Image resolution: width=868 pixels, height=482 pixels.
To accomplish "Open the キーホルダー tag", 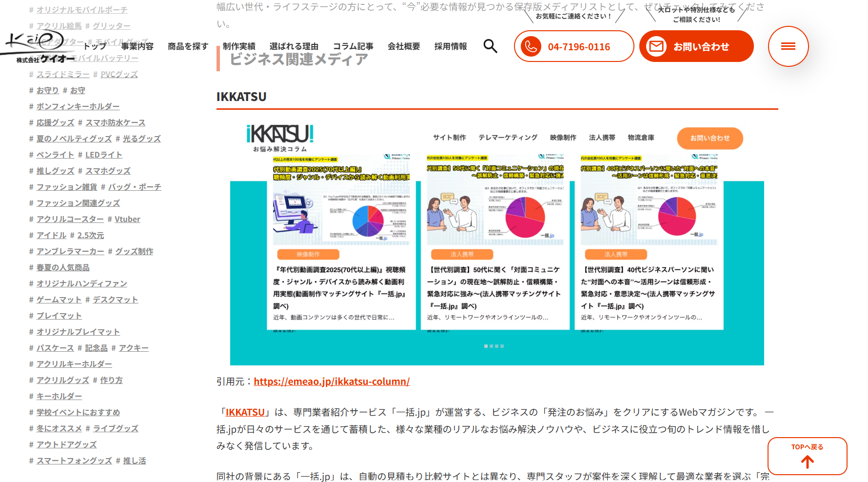I will point(59,396).
